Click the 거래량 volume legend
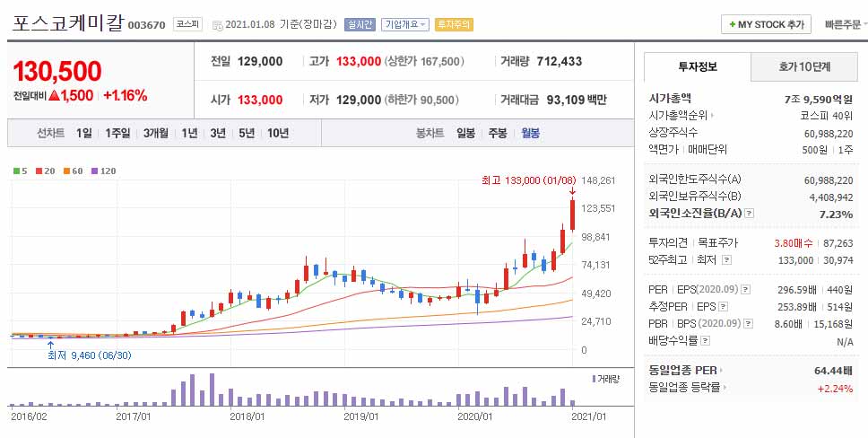 pos(605,380)
